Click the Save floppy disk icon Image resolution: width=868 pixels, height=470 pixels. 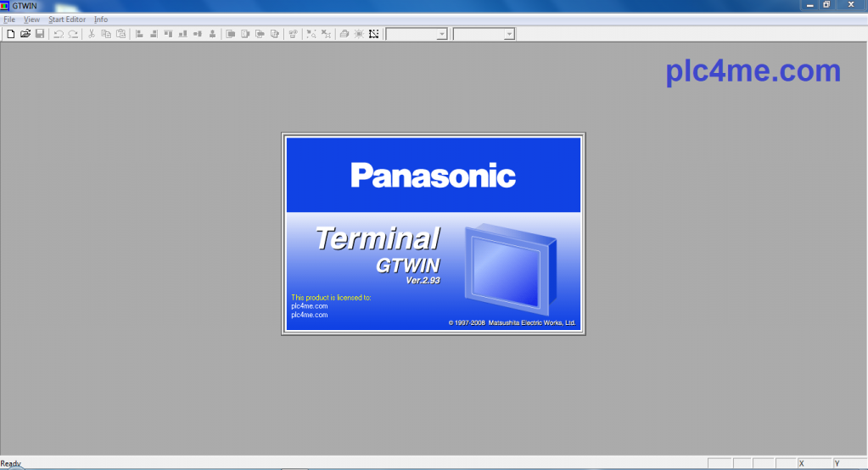tap(39, 34)
